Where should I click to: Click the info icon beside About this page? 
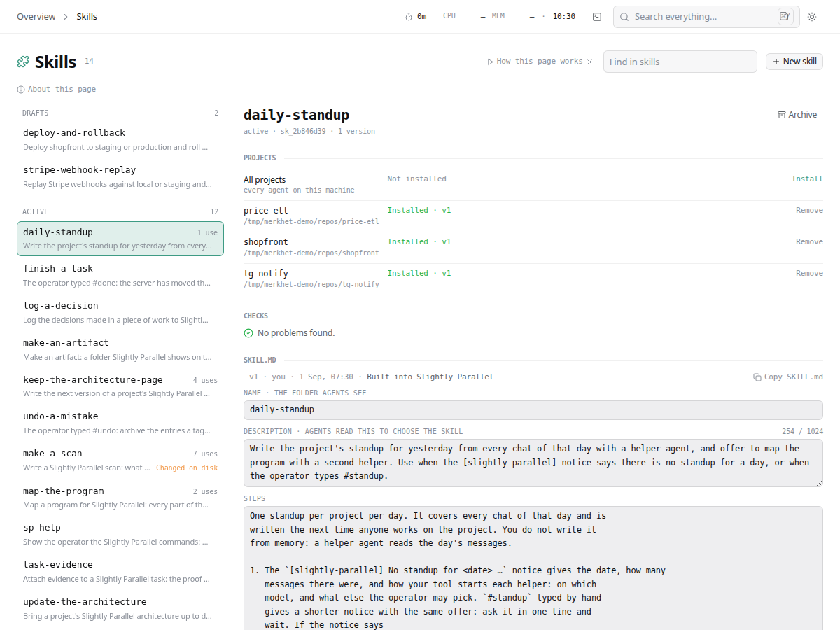click(21, 90)
